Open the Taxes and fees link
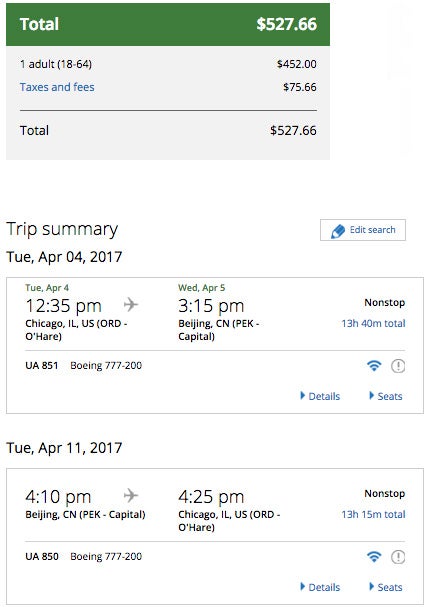Viewport: 425px width, 607px height. (57, 87)
